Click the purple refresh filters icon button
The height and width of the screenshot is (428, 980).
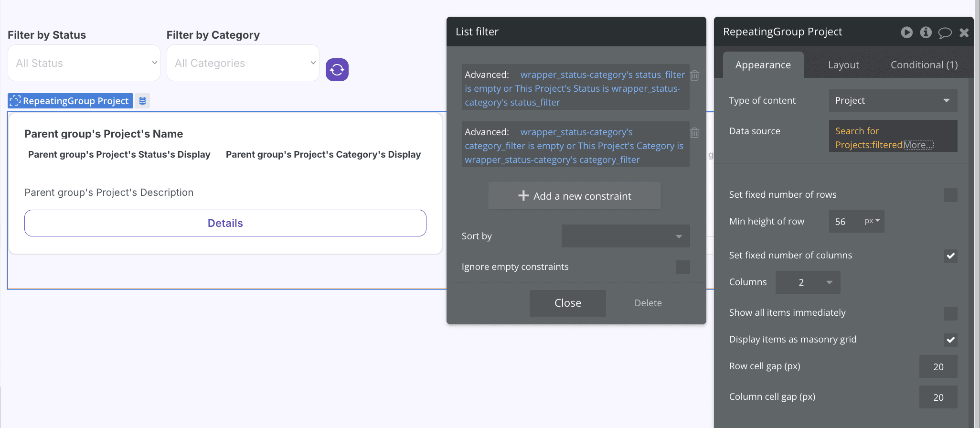tap(337, 70)
